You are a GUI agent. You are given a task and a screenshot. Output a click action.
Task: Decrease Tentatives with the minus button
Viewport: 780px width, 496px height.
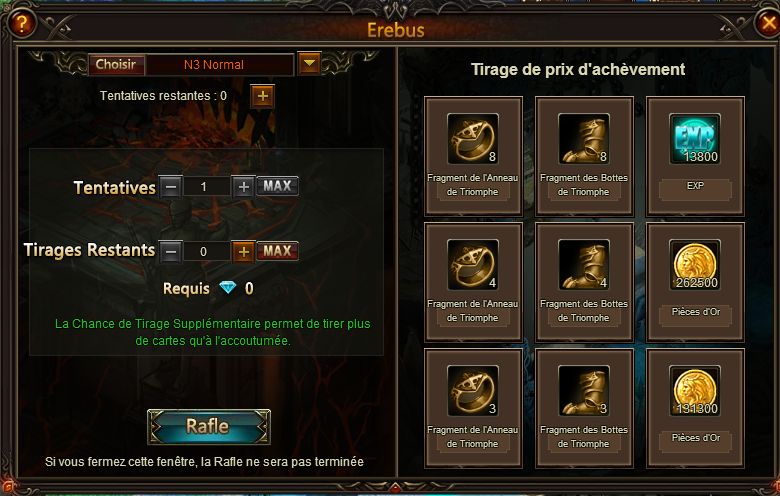click(x=171, y=187)
